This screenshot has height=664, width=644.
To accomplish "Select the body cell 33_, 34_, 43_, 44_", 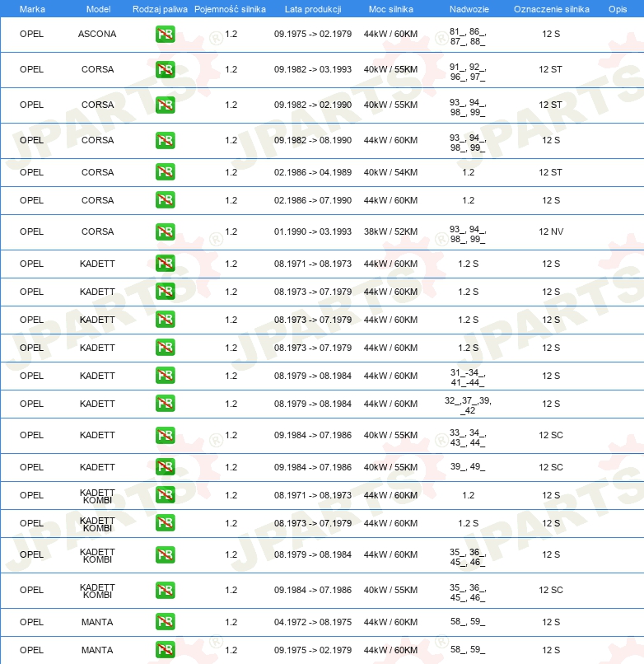I will tap(468, 438).
